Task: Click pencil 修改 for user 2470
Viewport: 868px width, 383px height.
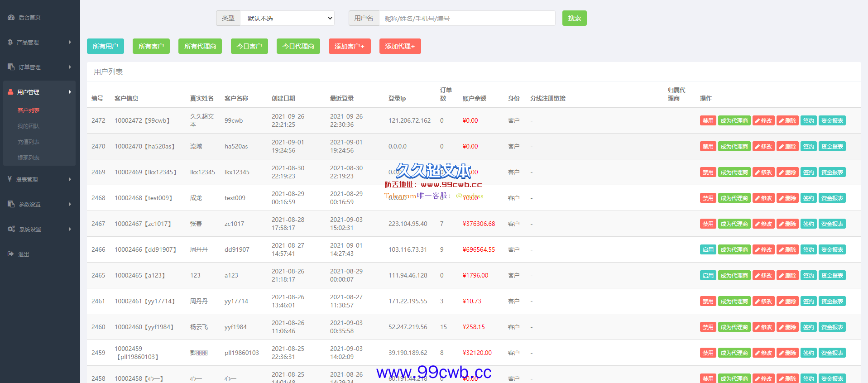Action: (x=763, y=146)
